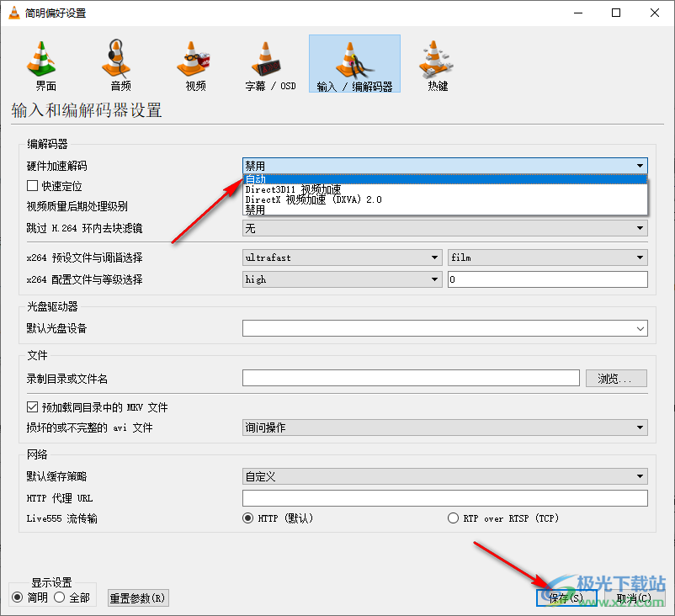The height and width of the screenshot is (616, 675).
Task: Open the 损坏的或不完整的 avi 文件 dropdown
Action: 445,427
